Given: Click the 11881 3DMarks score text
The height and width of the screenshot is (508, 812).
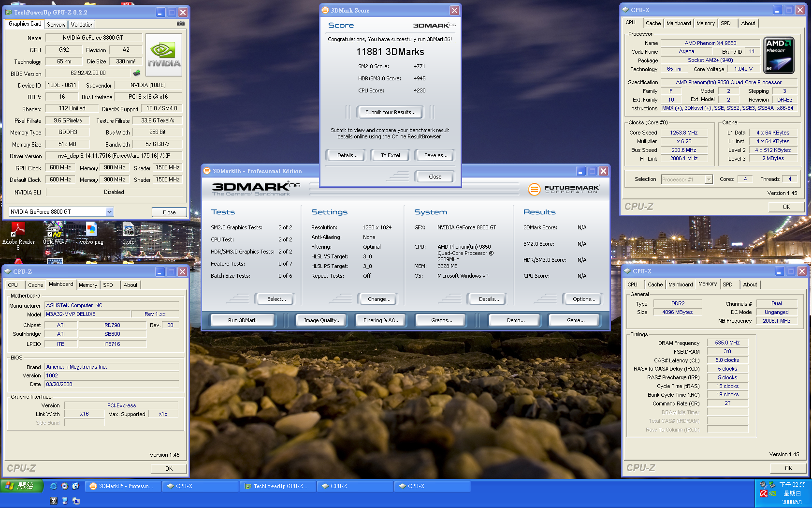Looking at the screenshot, I should pos(390,52).
